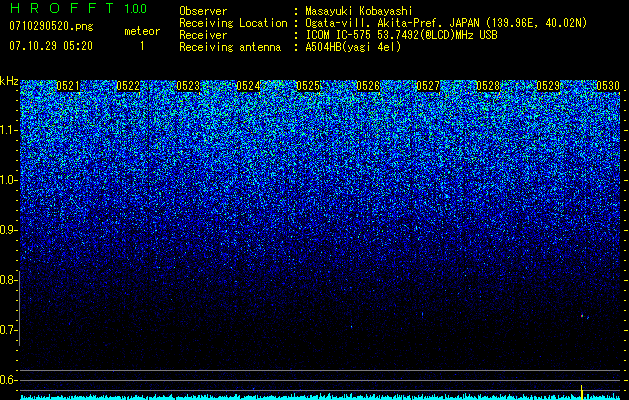Click the 0525 time marker label
The image size is (629, 400).
pos(308,86)
